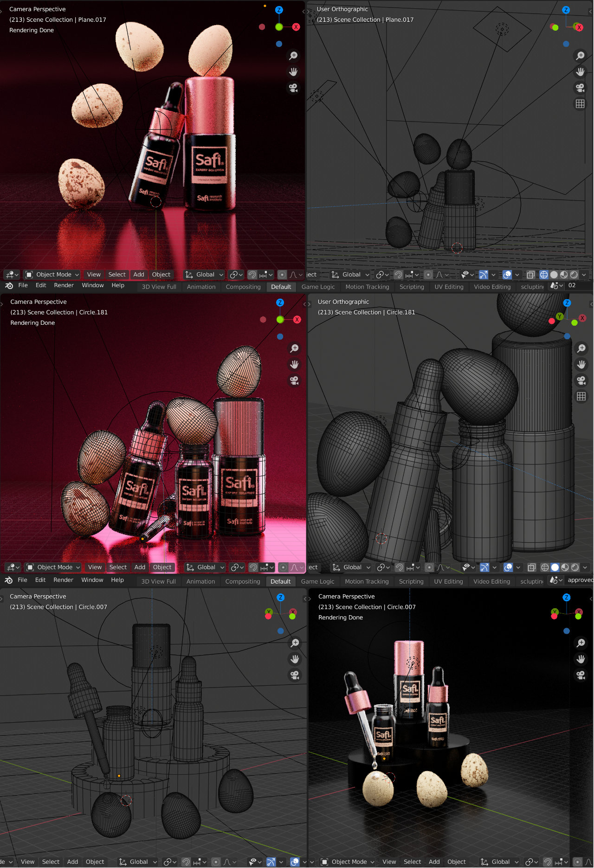Screen dimensions: 594x868
Task: Click red X axis on middle-left navigation gizmo
Action: 297,320
